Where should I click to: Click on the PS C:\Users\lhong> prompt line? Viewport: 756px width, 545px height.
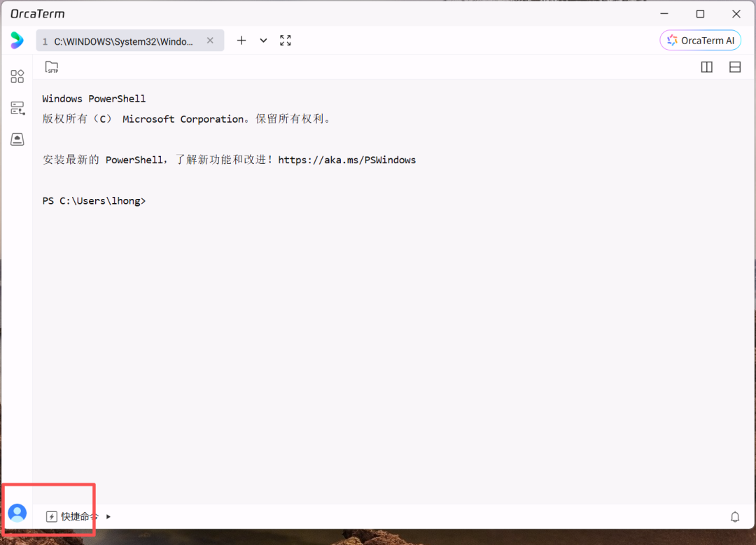(x=94, y=201)
